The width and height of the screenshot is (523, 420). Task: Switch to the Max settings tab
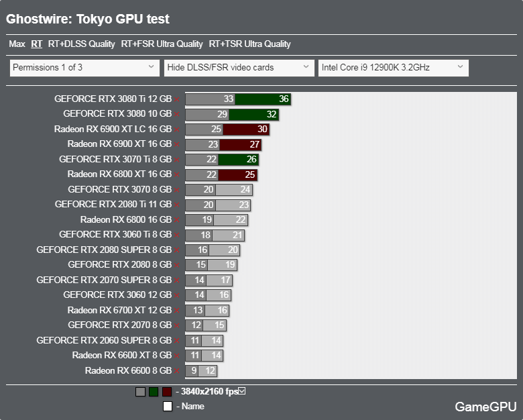tap(17, 44)
